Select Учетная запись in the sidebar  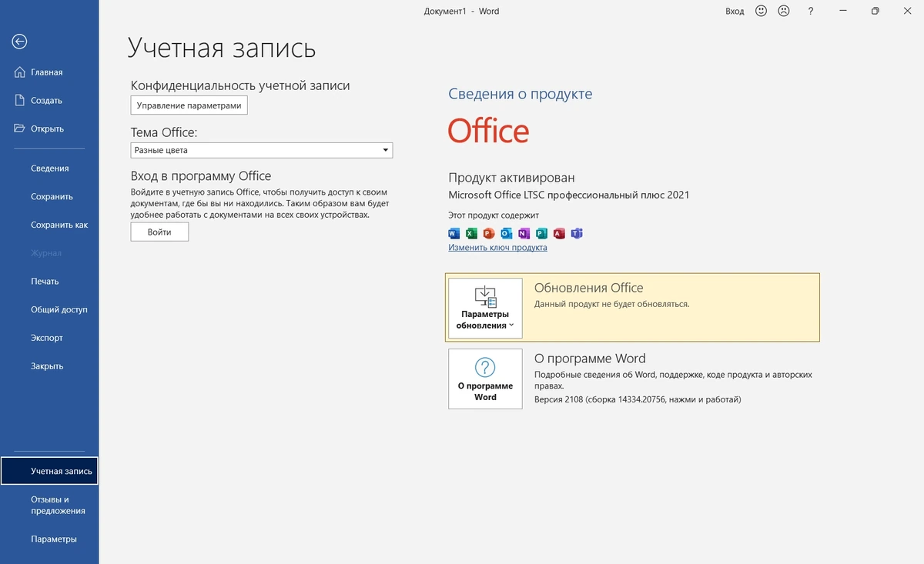(x=49, y=471)
